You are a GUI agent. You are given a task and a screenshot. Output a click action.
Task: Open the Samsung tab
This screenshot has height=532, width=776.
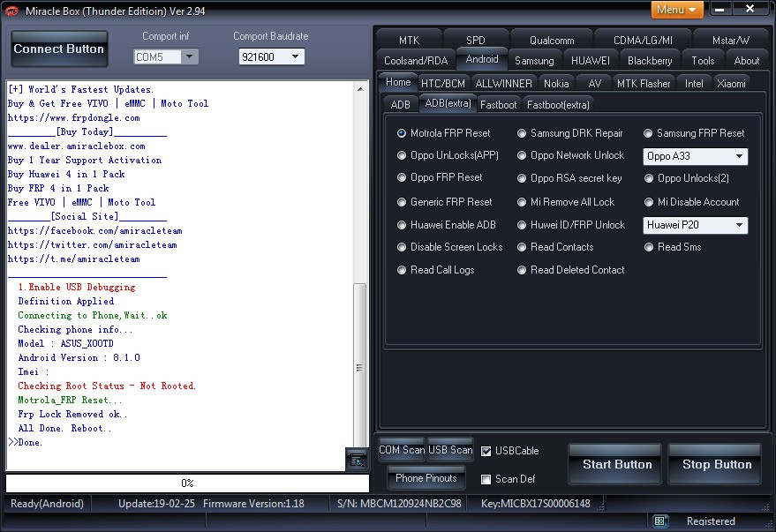[534, 60]
